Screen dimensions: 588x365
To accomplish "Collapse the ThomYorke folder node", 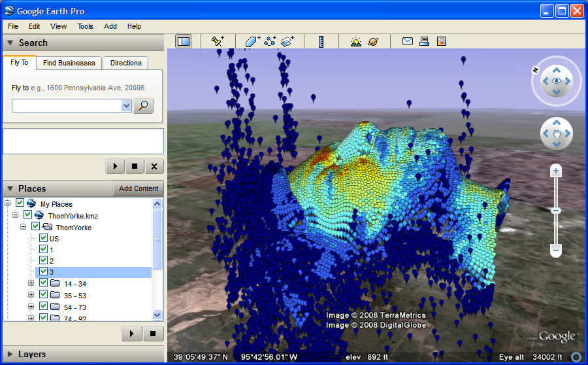I will coord(24,226).
